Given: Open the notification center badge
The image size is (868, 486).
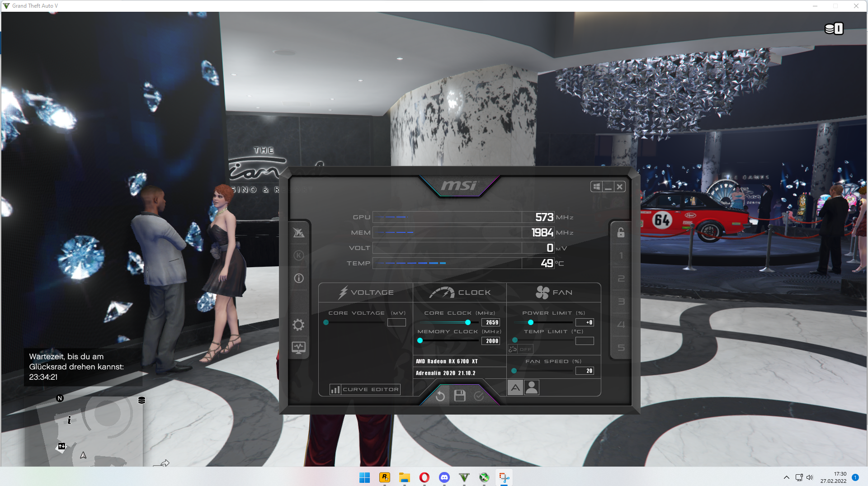Looking at the screenshot, I should [855, 477].
